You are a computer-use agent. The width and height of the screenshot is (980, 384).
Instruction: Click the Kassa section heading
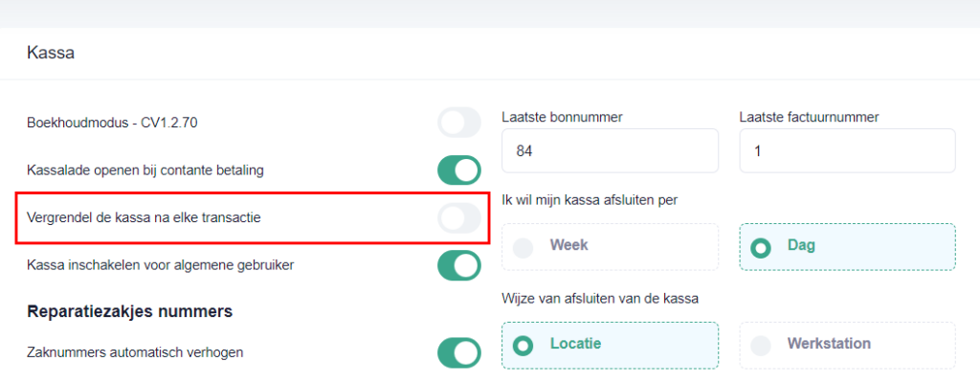(x=51, y=53)
